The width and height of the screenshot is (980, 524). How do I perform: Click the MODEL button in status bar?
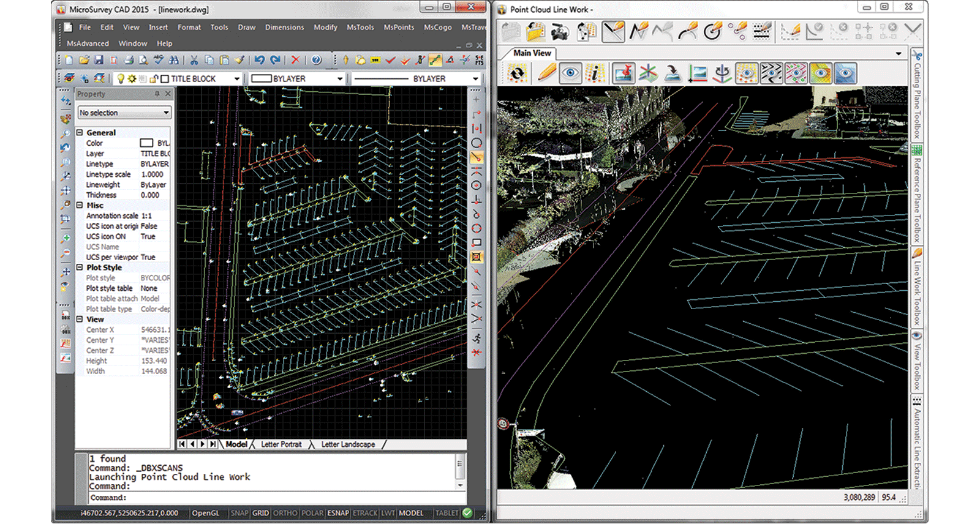point(411,513)
